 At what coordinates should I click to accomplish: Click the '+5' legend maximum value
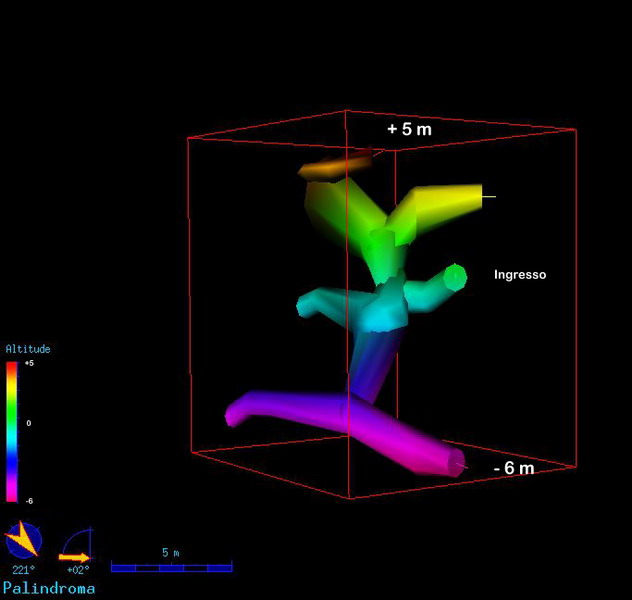29,363
